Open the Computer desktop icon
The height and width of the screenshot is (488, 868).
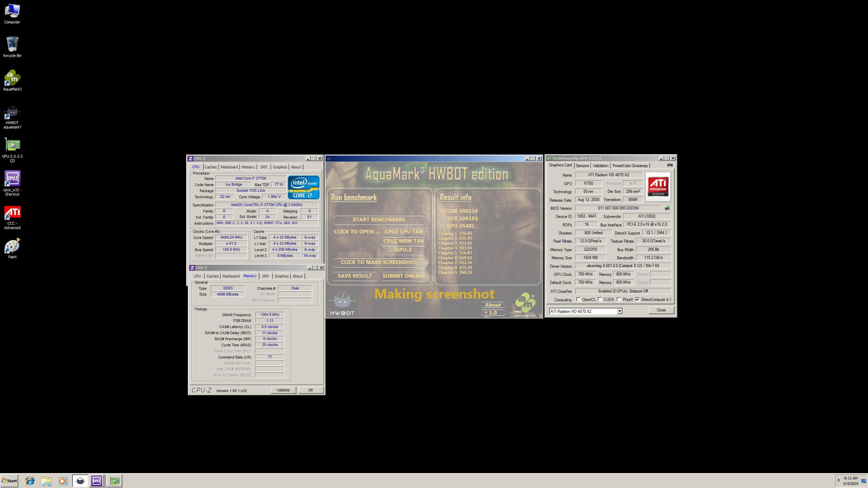coord(12,14)
